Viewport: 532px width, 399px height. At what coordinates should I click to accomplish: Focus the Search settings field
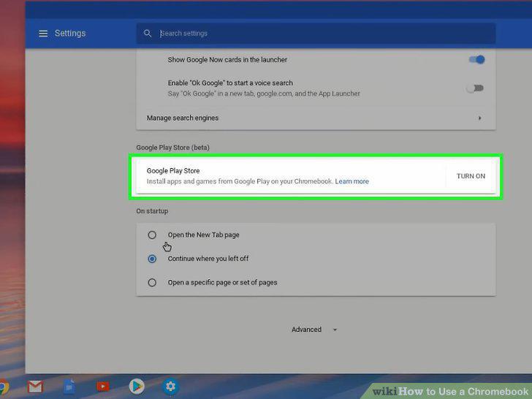click(x=316, y=34)
